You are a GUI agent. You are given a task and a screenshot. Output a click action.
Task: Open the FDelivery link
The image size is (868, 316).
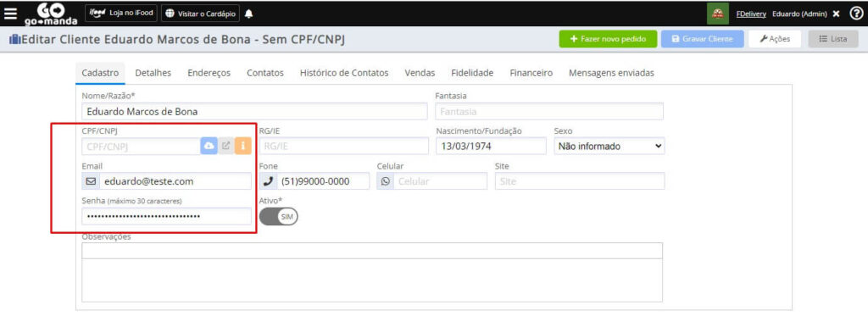click(751, 14)
